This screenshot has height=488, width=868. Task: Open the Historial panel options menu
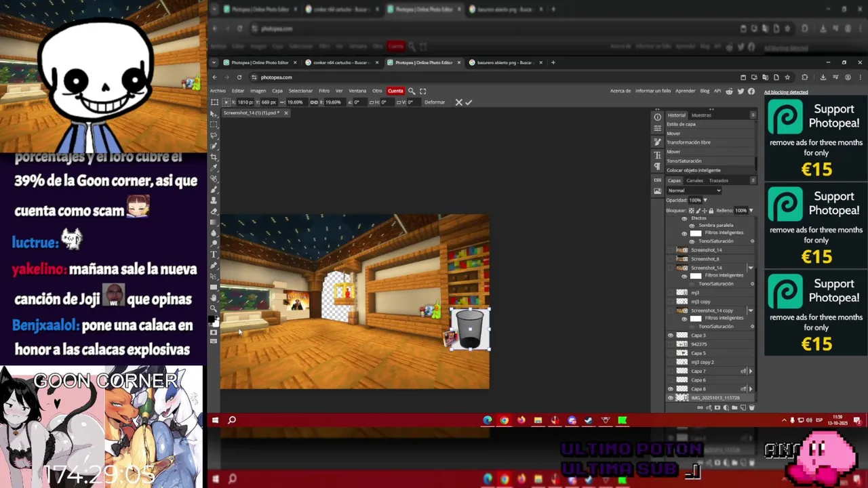click(x=753, y=115)
